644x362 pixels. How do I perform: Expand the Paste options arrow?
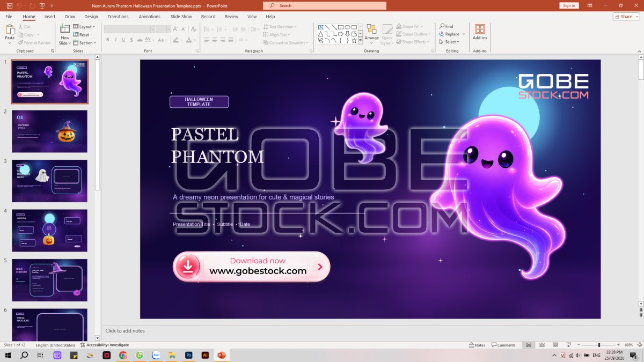10,43
